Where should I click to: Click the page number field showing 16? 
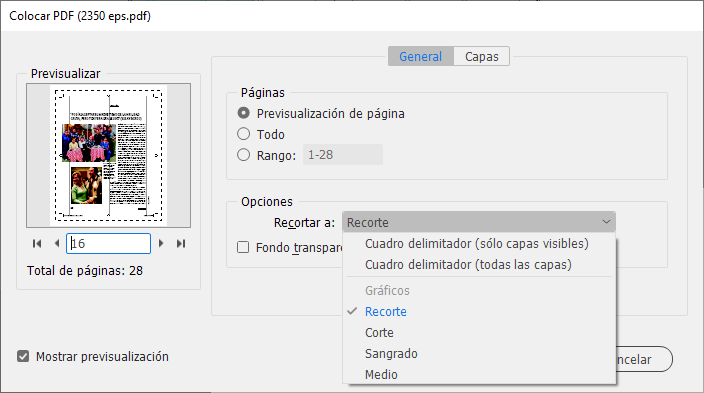point(108,243)
